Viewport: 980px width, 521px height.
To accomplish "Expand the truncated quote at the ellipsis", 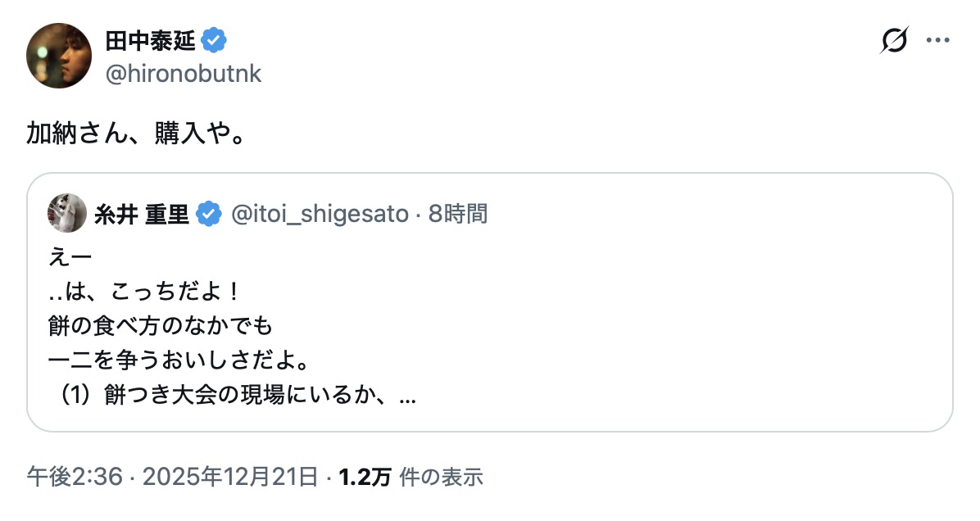I will (407, 397).
